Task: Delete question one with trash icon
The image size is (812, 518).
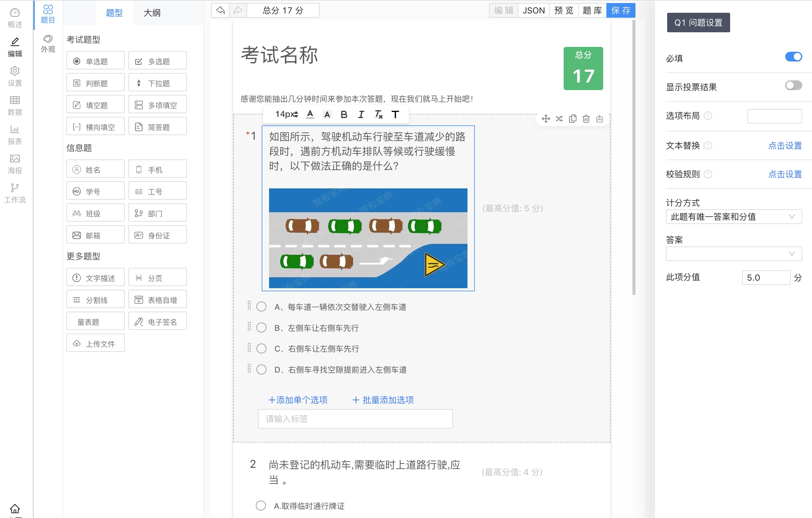Action: [x=586, y=119]
